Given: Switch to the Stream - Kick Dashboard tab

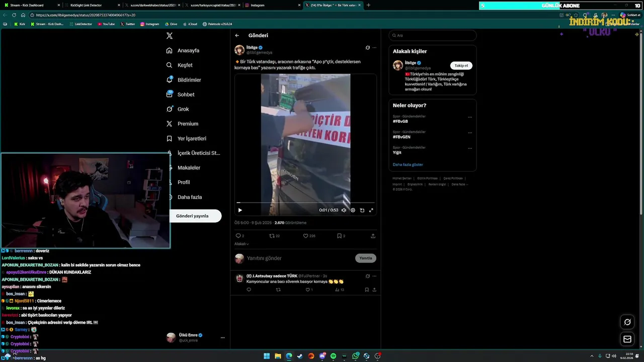Looking at the screenshot, I should tap(31, 5).
